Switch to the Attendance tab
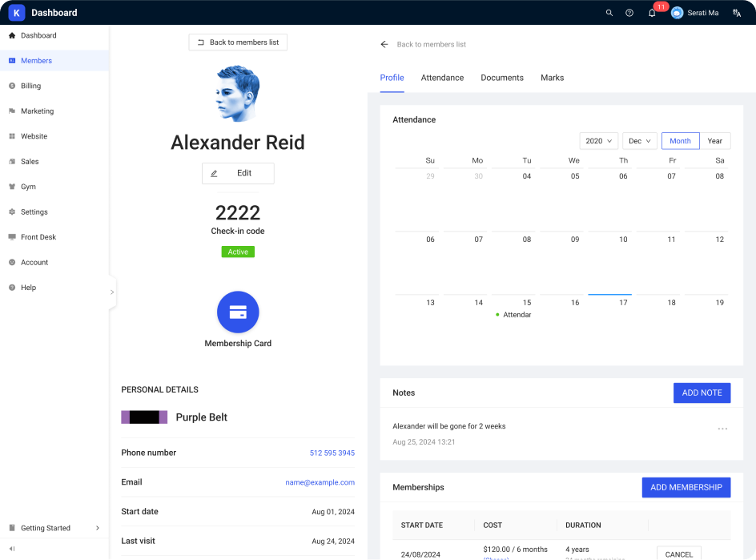 (442, 78)
